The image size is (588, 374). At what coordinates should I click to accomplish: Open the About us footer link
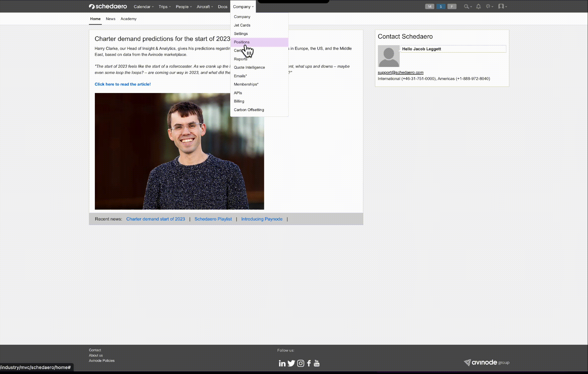(x=96, y=355)
